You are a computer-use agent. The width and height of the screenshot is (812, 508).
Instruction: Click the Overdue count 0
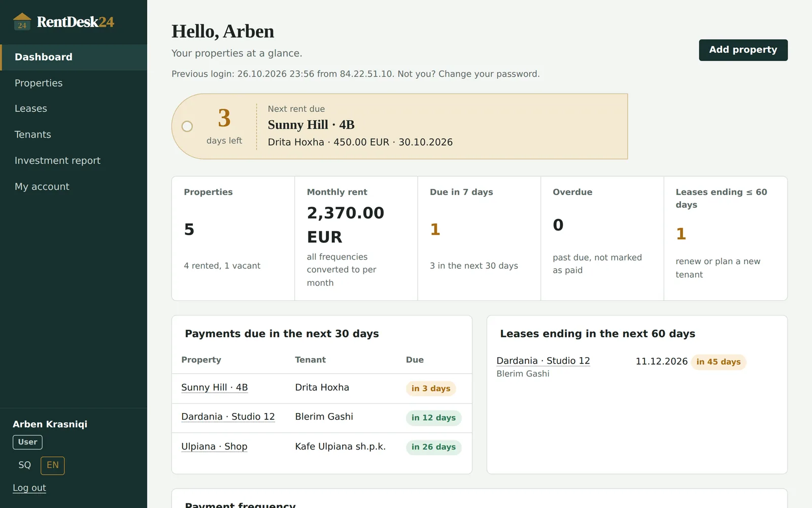[558, 225]
